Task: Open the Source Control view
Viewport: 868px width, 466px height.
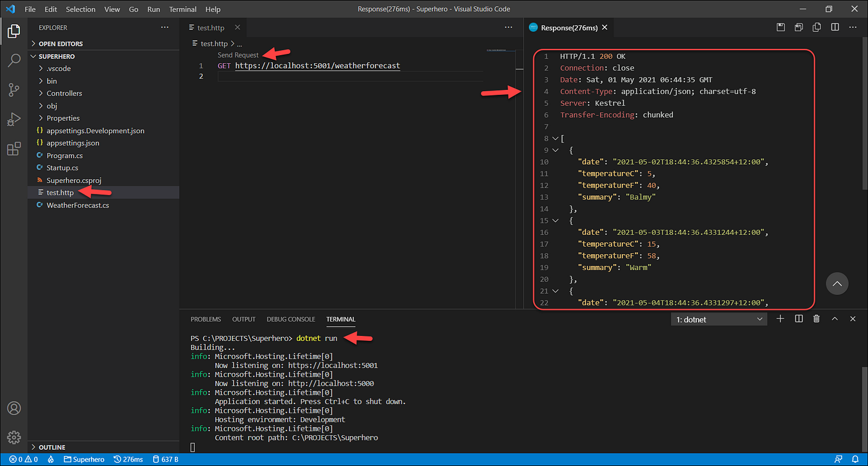Action: [x=14, y=90]
